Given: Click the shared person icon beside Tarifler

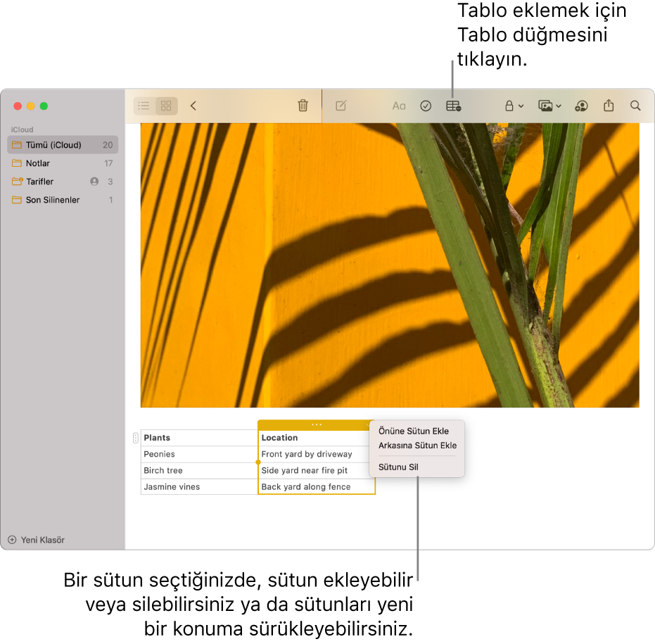Looking at the screenshot, I should click(94, 182).
